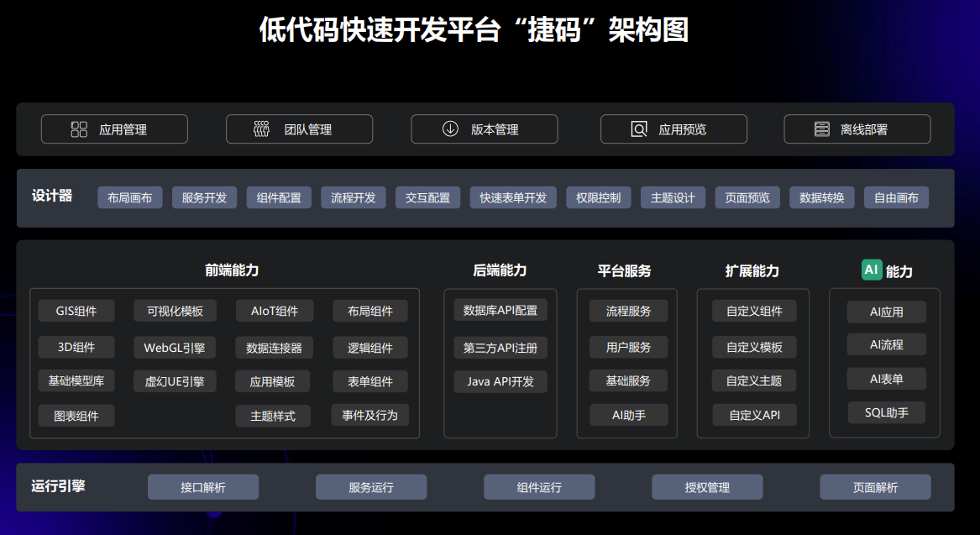Select the 交互配置 designer tag

click(427, 197)
